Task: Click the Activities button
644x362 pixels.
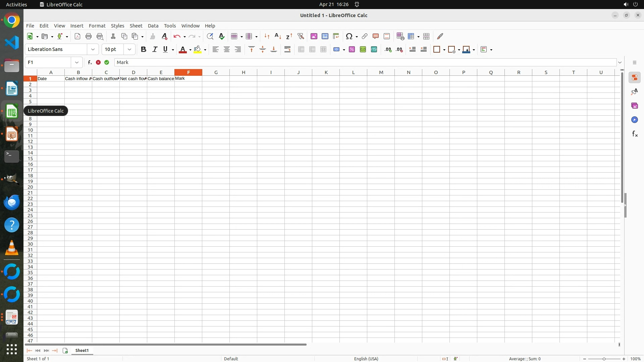Action: point(16,4)
